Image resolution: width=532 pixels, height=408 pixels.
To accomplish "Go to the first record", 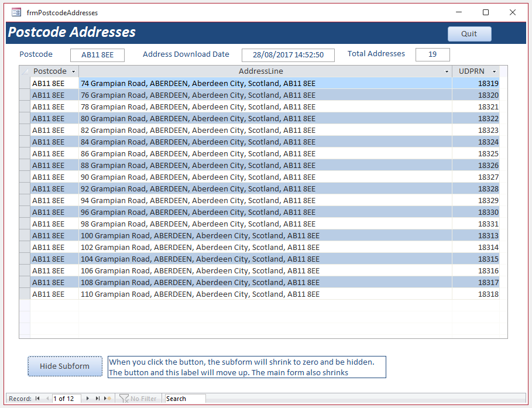I will [37, 399].
